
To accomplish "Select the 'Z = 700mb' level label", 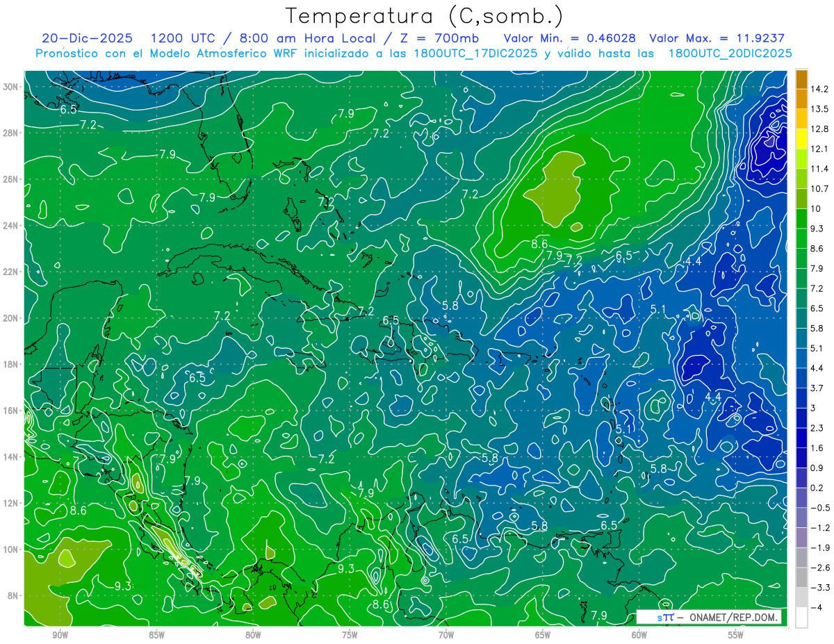I will [439, 38].
